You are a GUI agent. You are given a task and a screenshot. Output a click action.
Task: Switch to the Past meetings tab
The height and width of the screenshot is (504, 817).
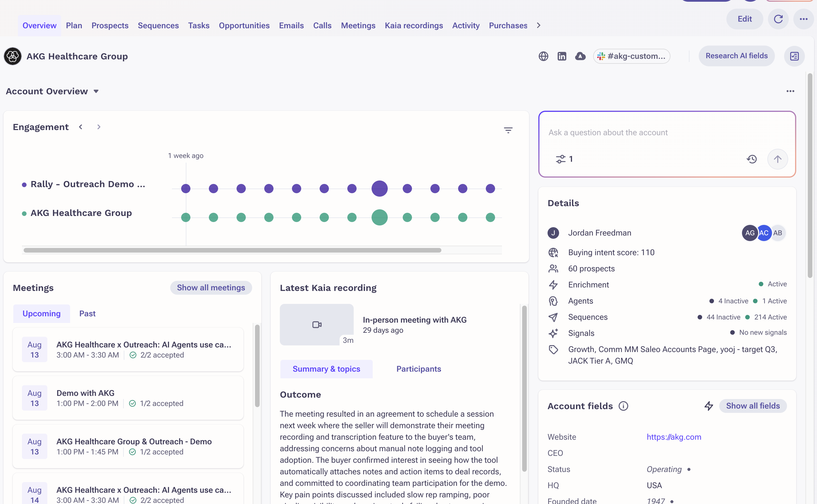(87, 314)
